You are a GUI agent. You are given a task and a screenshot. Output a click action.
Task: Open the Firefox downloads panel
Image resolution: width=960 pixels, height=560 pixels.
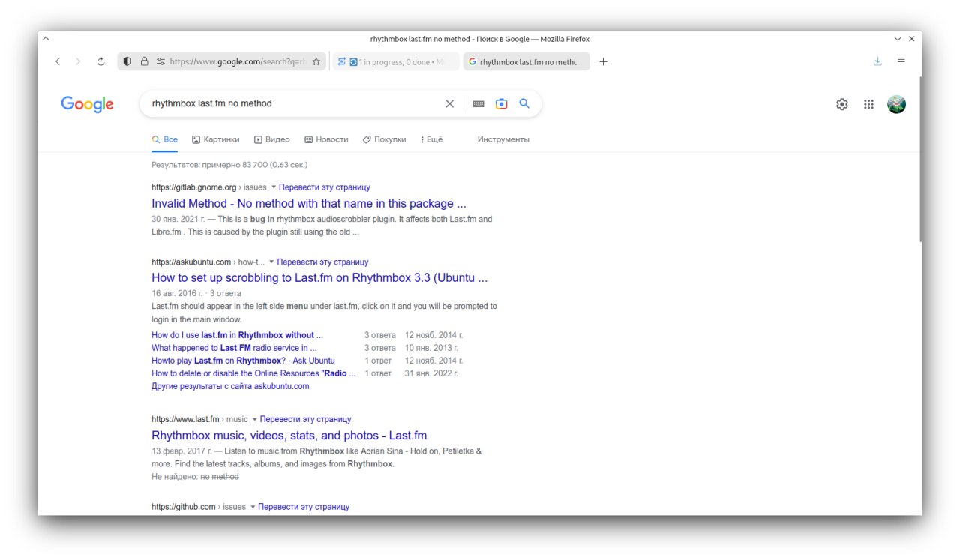877,62
